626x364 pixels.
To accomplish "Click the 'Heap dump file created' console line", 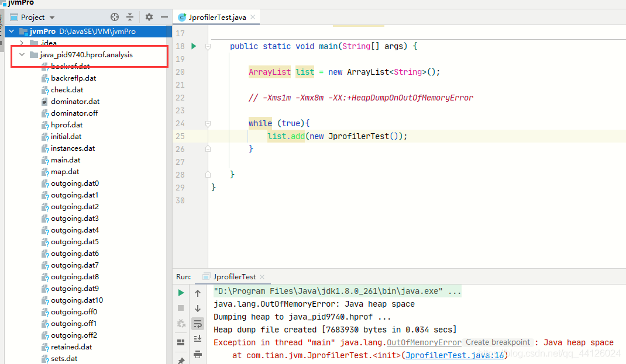I will (335, 330).
